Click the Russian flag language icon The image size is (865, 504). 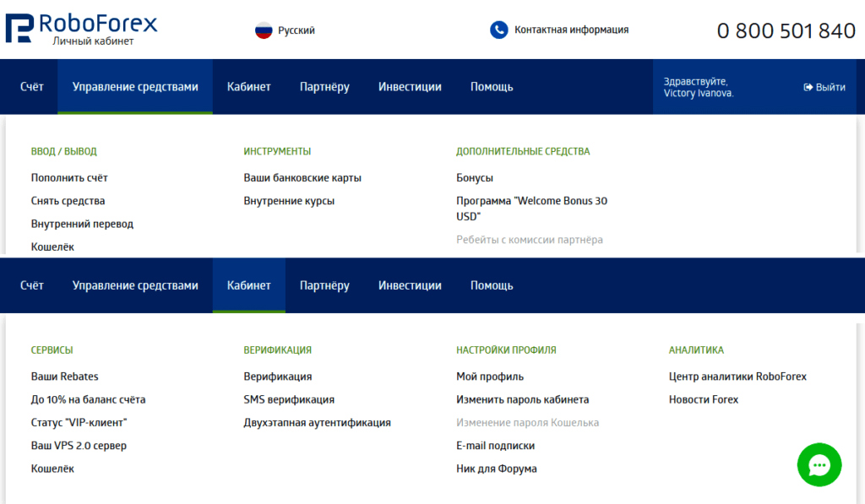[x=264, y=30]
